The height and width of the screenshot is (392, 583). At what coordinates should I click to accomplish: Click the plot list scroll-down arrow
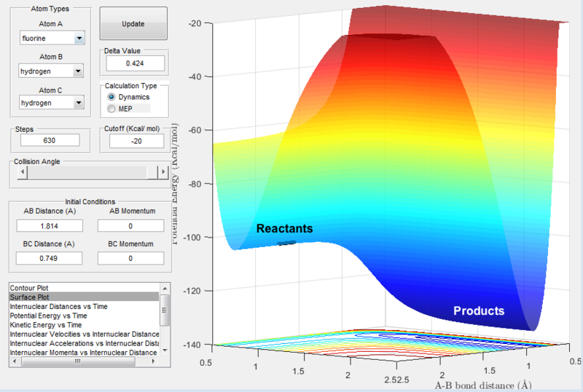tap(165, 350)
